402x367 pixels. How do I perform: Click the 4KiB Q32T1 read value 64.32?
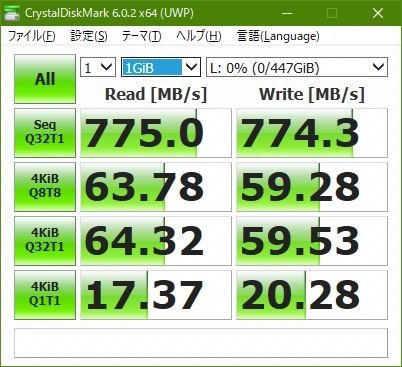coord(156,241)
